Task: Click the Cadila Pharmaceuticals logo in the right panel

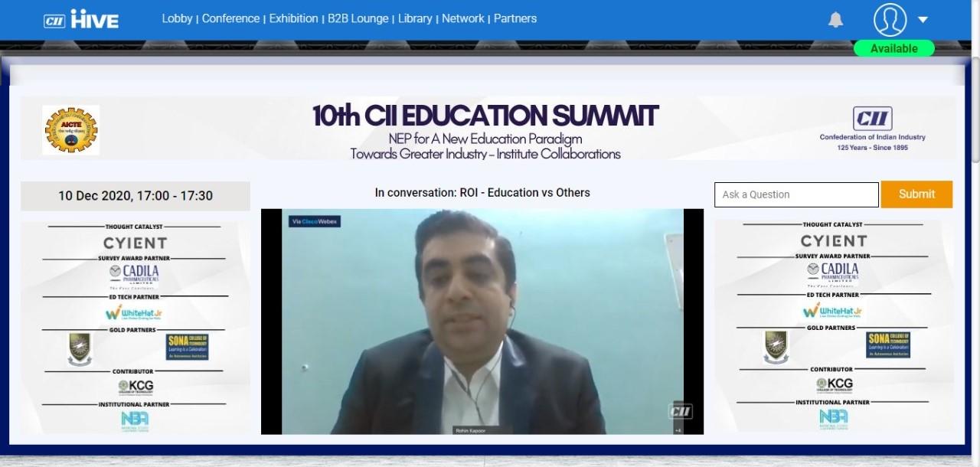Action: click(x=834, y=273)
